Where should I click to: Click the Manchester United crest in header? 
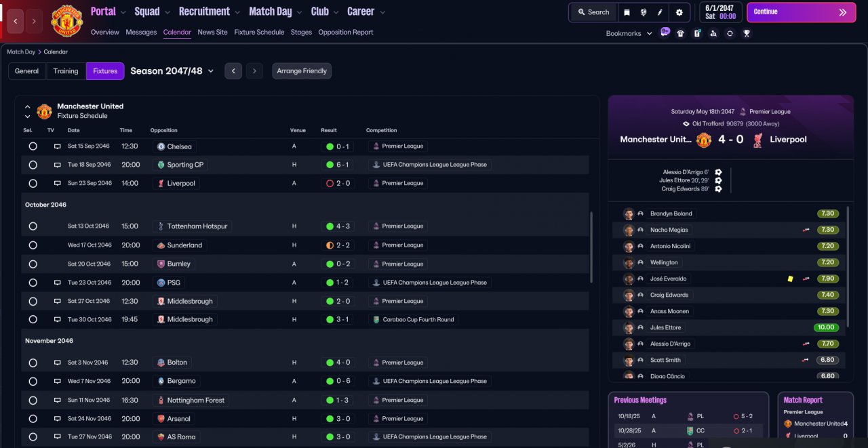point(66,20)
